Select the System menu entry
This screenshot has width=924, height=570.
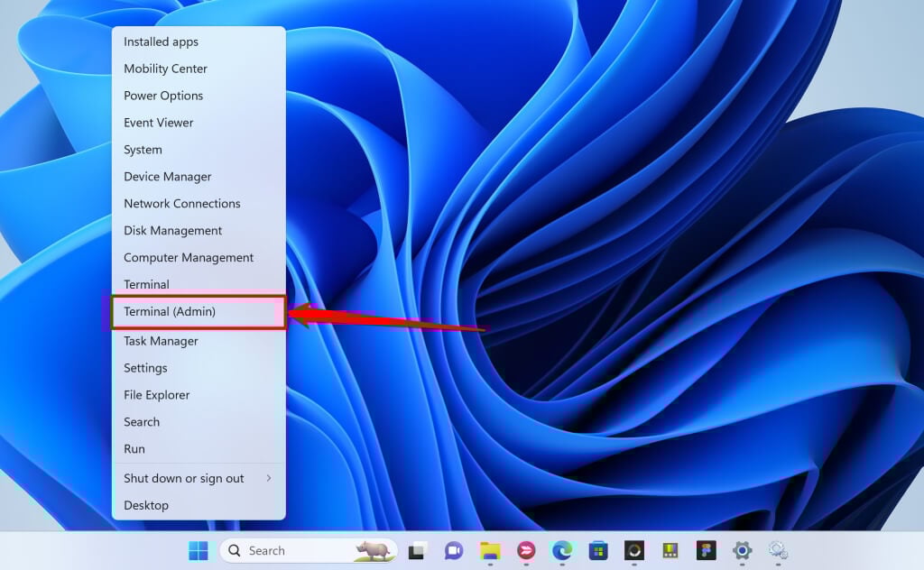coord(199,150)
